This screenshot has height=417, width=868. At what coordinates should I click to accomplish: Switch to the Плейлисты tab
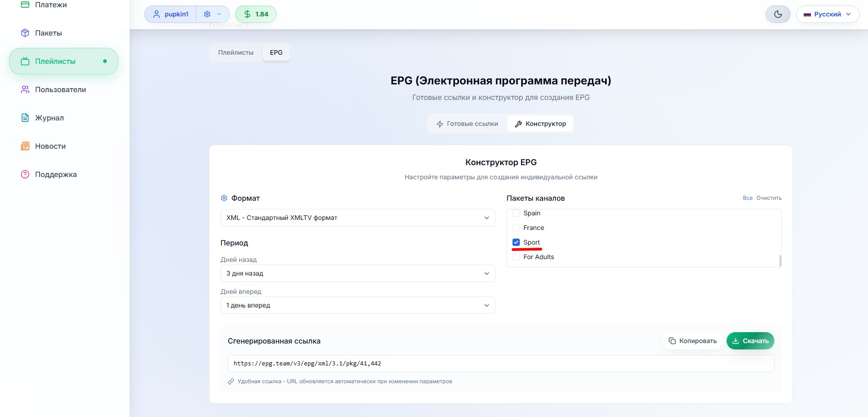tap(235, 52)
